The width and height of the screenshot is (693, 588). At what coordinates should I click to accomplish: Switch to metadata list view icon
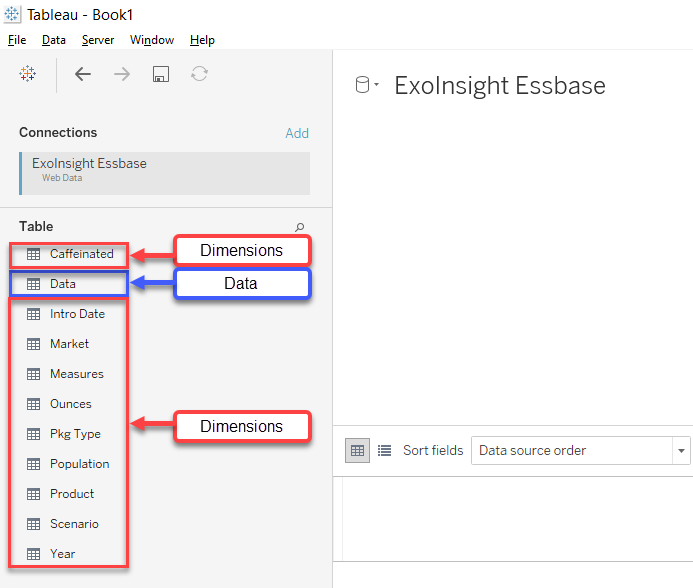(384, 451)
